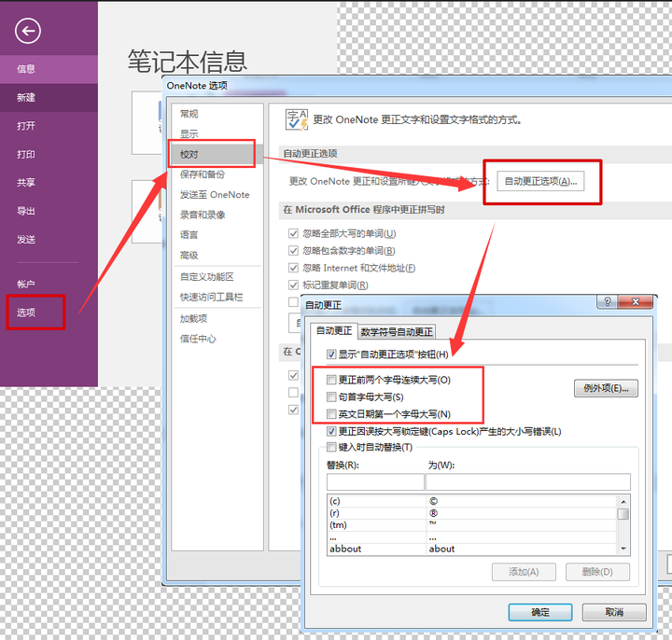Select 录音和录像 category
Viewport: 672px width, 640px height.
point(217,216)
